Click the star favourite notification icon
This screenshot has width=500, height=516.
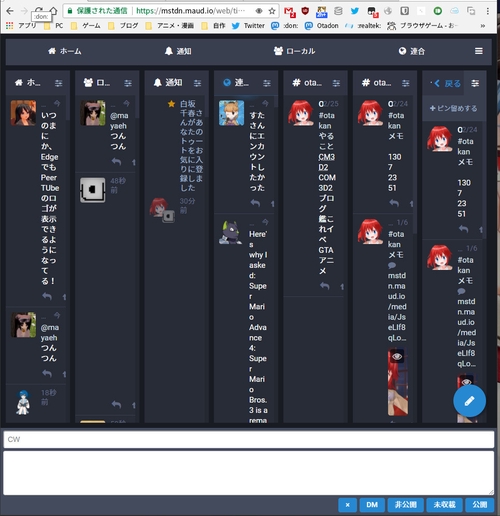click(x=171, y=104)
